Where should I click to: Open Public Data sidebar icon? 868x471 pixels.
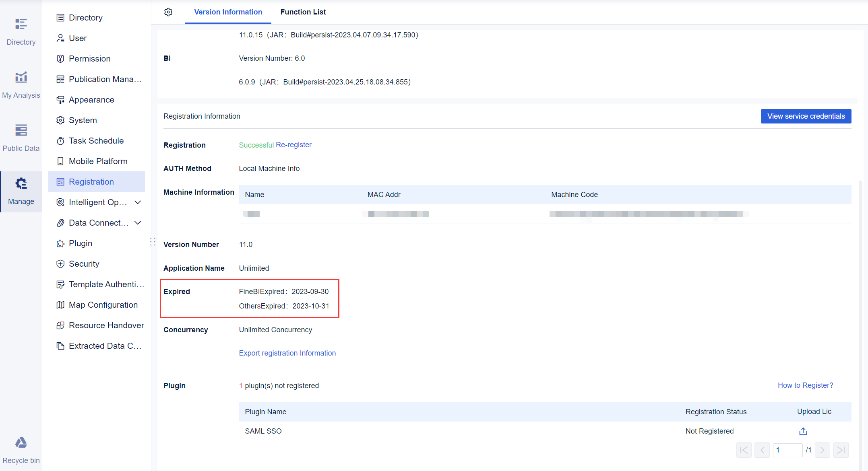tap(21, 136)
